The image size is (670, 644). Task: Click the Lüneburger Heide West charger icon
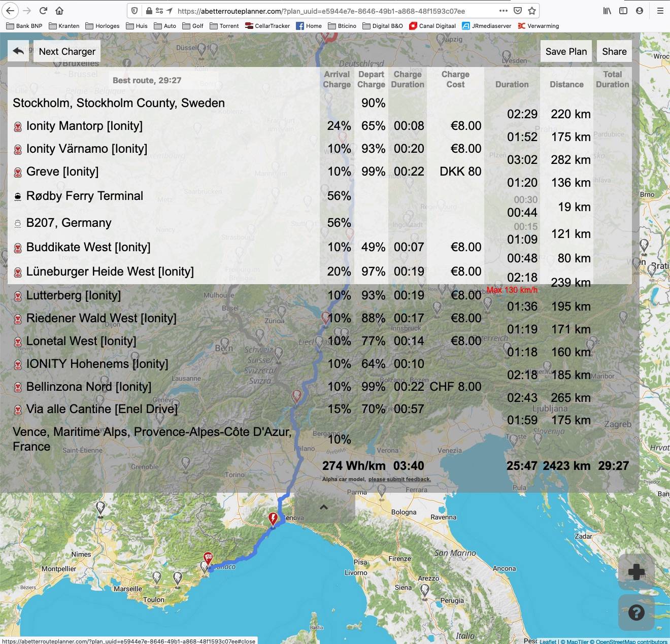coord(18,273)
